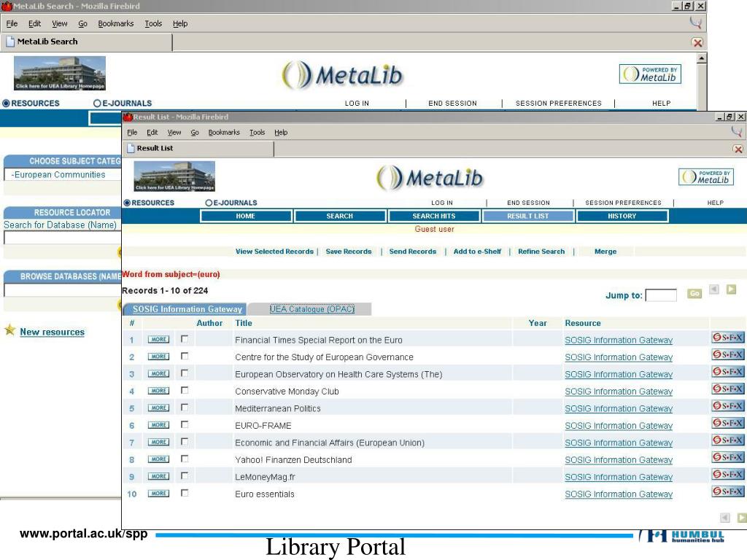Tick checkbox for Conservative Monday Club

(185, 391)
